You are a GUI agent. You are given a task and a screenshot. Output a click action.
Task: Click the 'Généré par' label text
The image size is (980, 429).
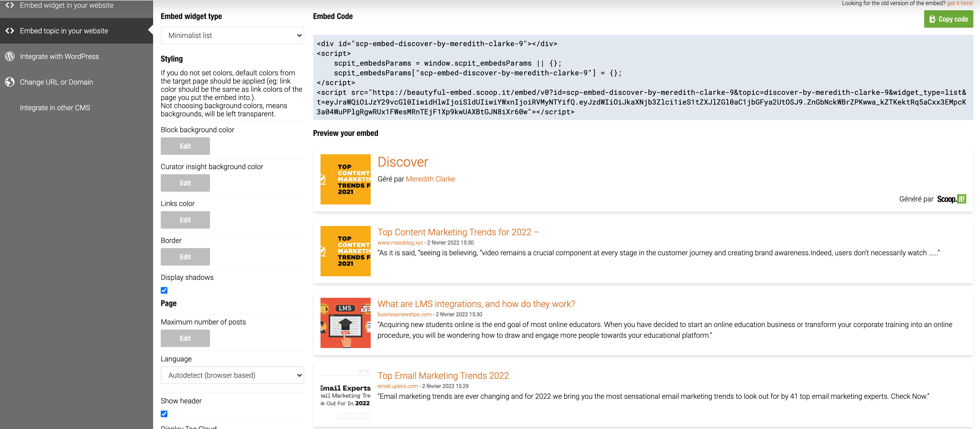click(916, 199)
